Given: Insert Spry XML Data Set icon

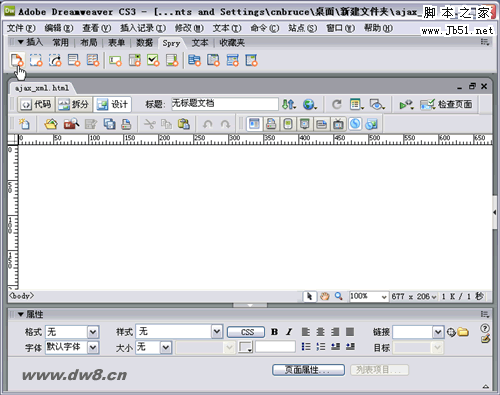Looking at the screenshot, I should pos(17,60).
